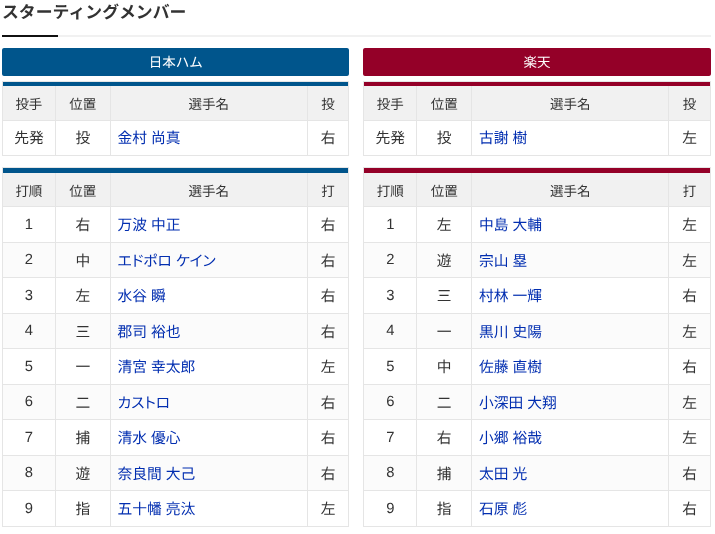Open カストロ player link

click(x=144, y=402)
